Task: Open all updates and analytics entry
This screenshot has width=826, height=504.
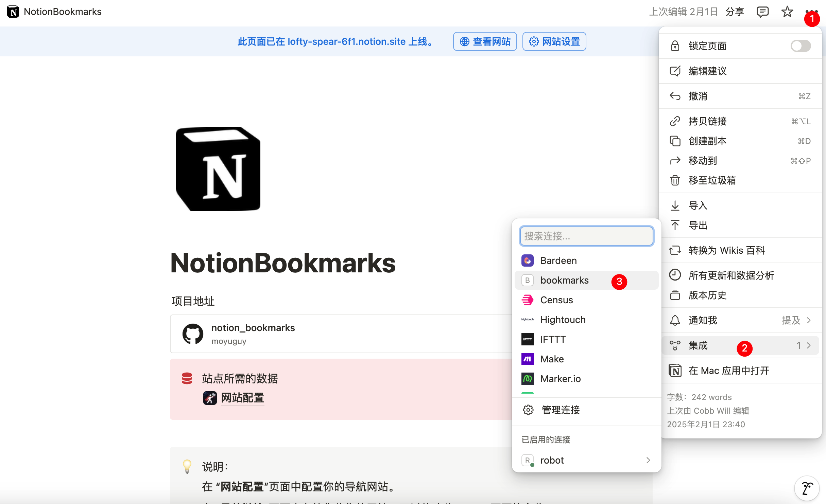Action: [740, 275]
